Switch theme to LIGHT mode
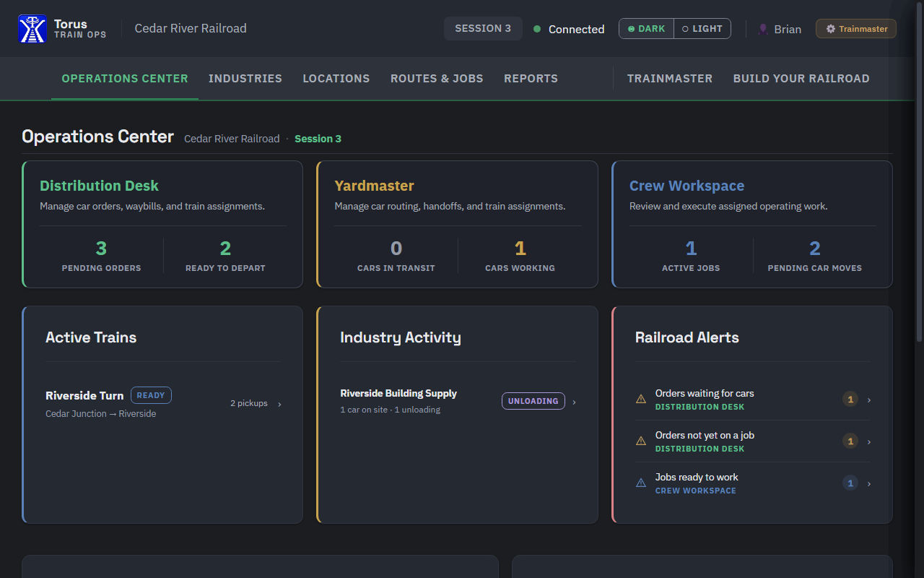 (702, 29)
